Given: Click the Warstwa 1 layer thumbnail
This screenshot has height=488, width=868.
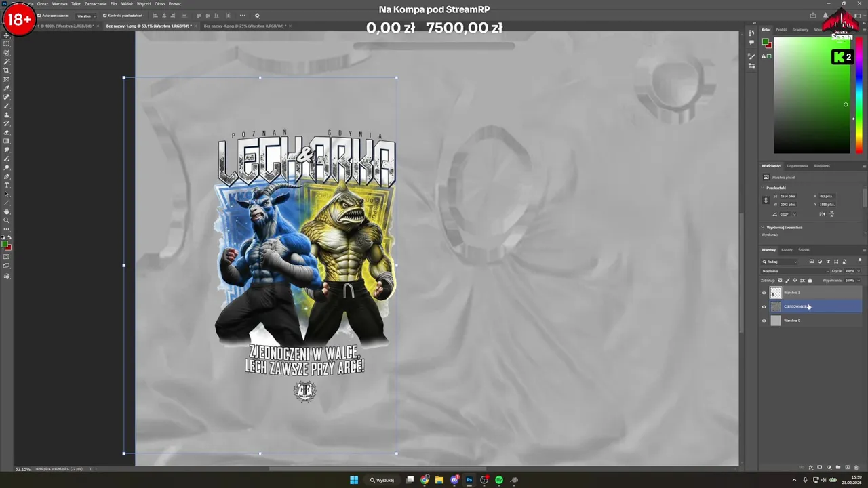Looking at the screenshot, I should click(x=776, y=293).
